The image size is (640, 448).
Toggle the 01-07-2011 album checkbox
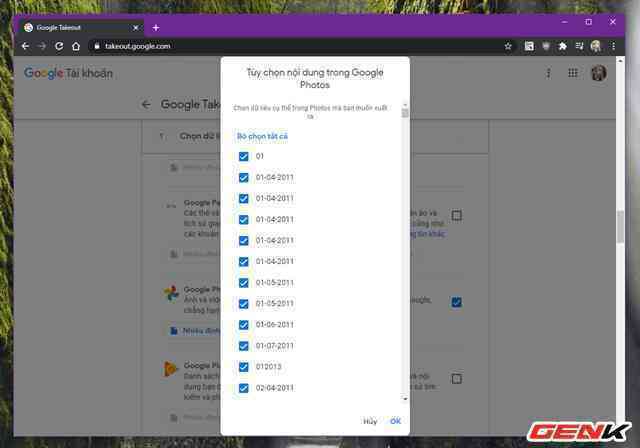pos(244,346)
